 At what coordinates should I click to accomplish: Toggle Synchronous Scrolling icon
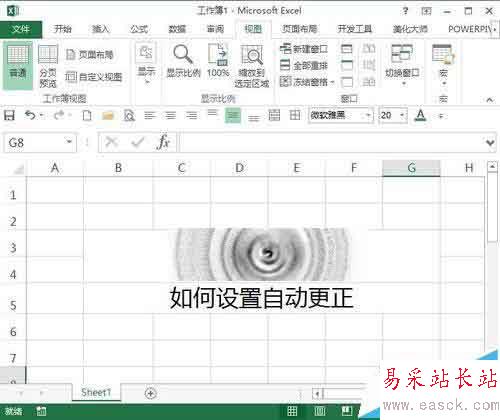[369, 65]
